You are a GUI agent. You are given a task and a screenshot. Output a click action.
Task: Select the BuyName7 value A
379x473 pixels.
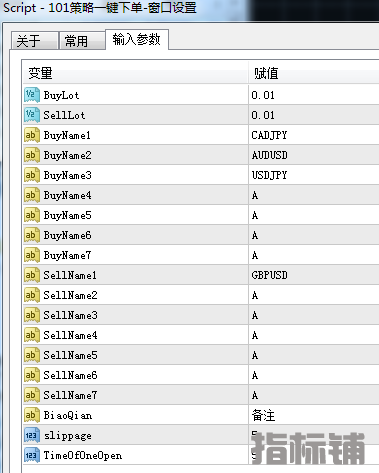[x=255, y=255]
